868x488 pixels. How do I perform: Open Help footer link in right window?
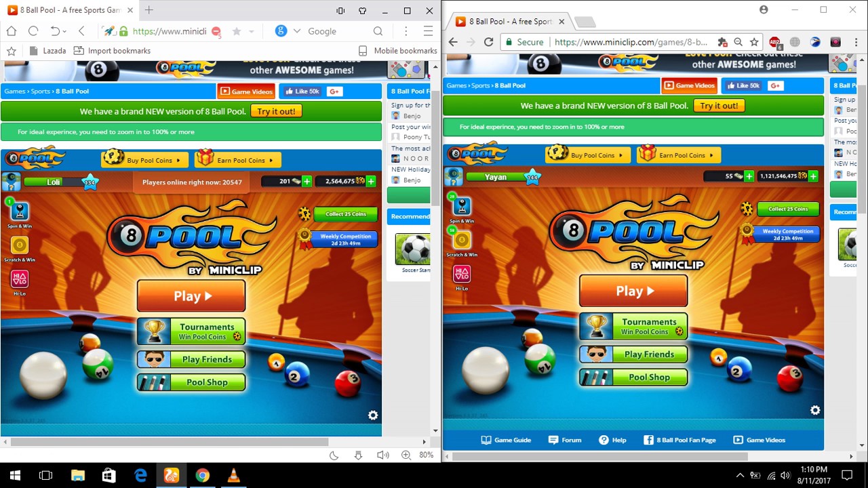612,440
